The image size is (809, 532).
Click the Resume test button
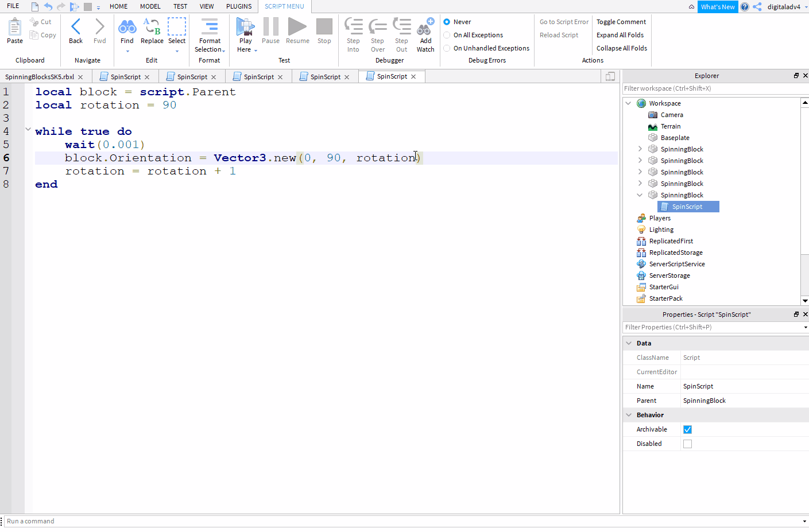coord(297,26)
